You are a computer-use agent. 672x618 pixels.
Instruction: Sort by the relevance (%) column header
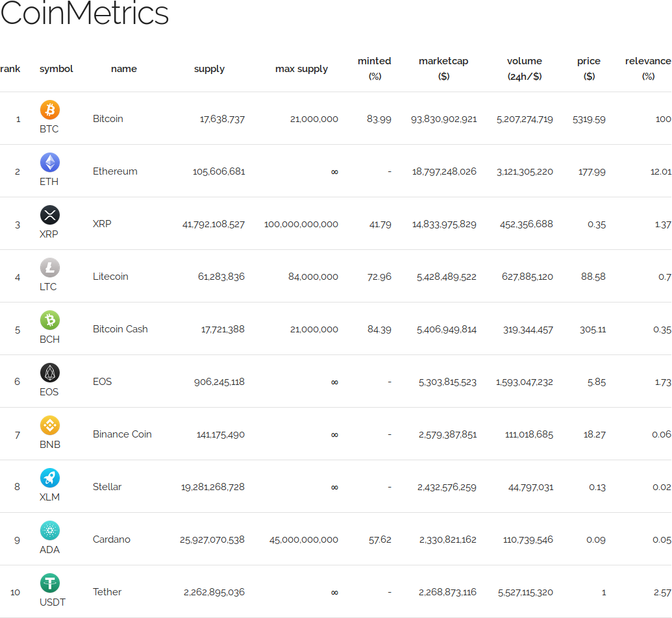point(648,69)
